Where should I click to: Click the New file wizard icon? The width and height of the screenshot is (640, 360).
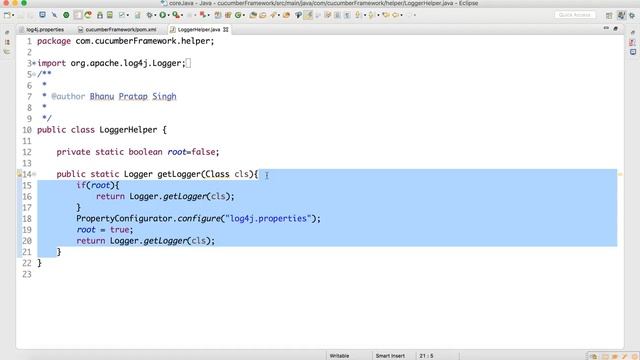point(7,15)
